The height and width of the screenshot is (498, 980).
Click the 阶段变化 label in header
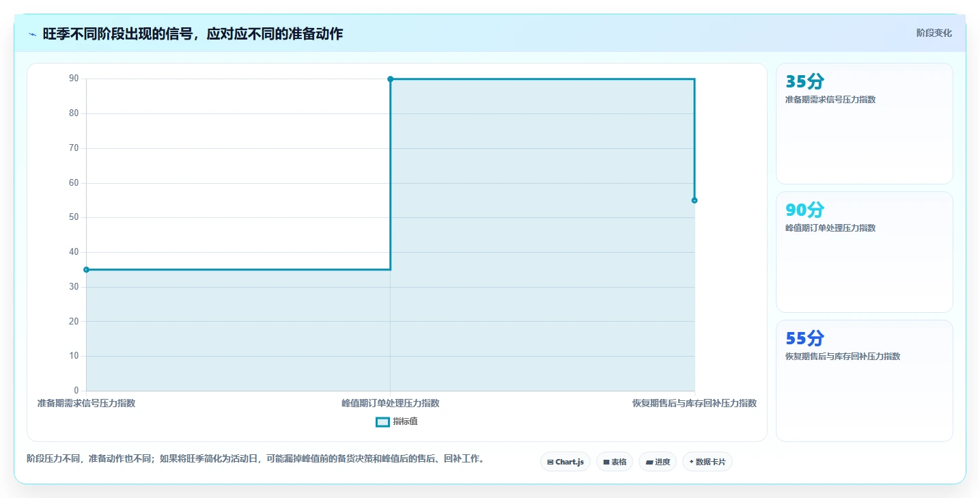coord(934,33)
